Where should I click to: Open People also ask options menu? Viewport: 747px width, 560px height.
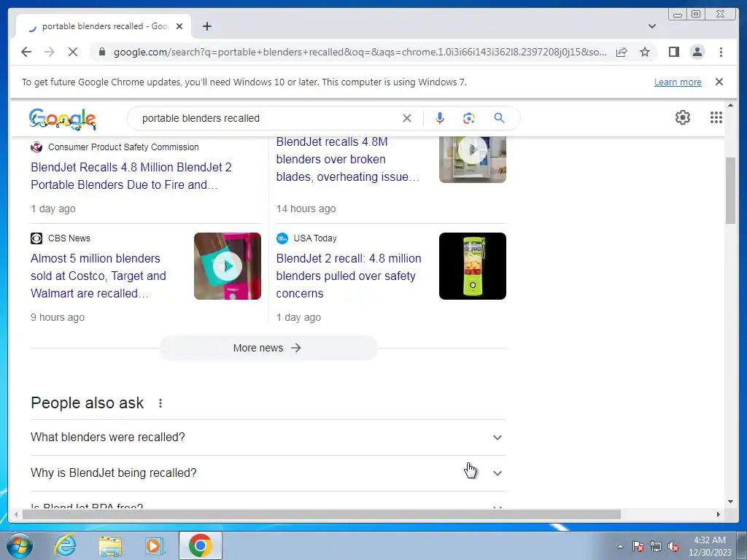click(x=160, y=403)
